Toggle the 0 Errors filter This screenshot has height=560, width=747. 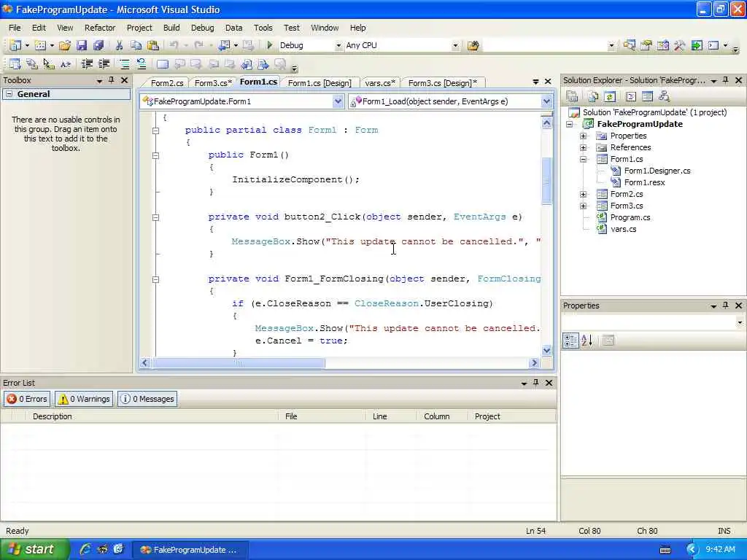pyautogui.click(x=27, y=399)
